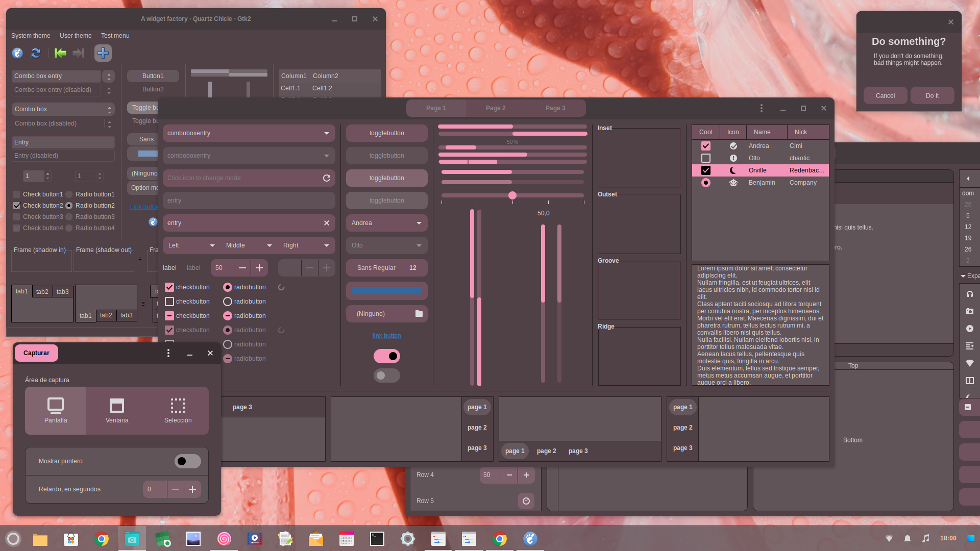Uncheck the first checked 'checkbutton' checkbox
This screenshot has width=980, height=551.
point(169,287)
